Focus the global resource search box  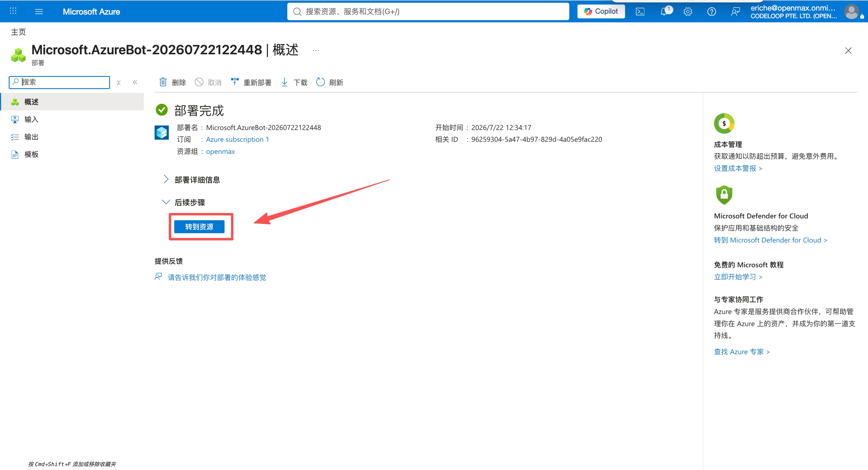coord(428,11)
